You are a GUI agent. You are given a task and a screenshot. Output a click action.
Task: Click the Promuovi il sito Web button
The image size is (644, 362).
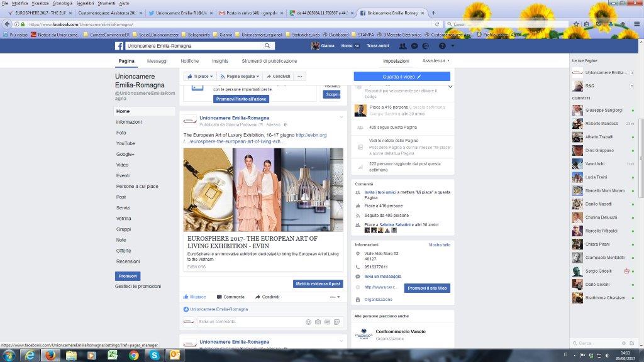tap(427, 288)
